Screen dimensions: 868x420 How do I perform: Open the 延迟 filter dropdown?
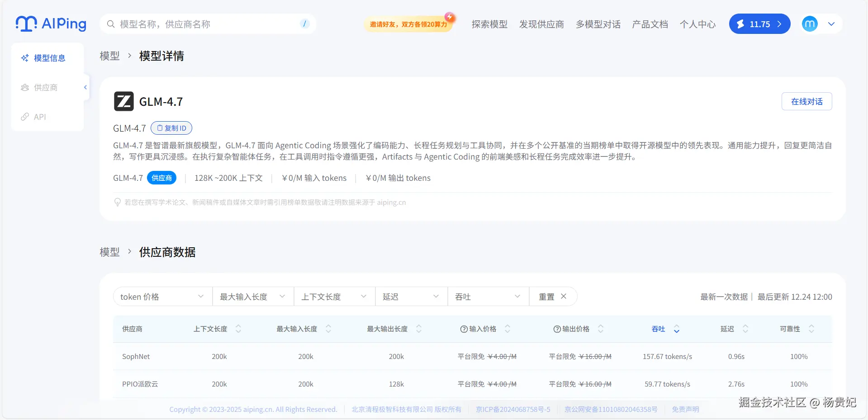coord(412,297)
